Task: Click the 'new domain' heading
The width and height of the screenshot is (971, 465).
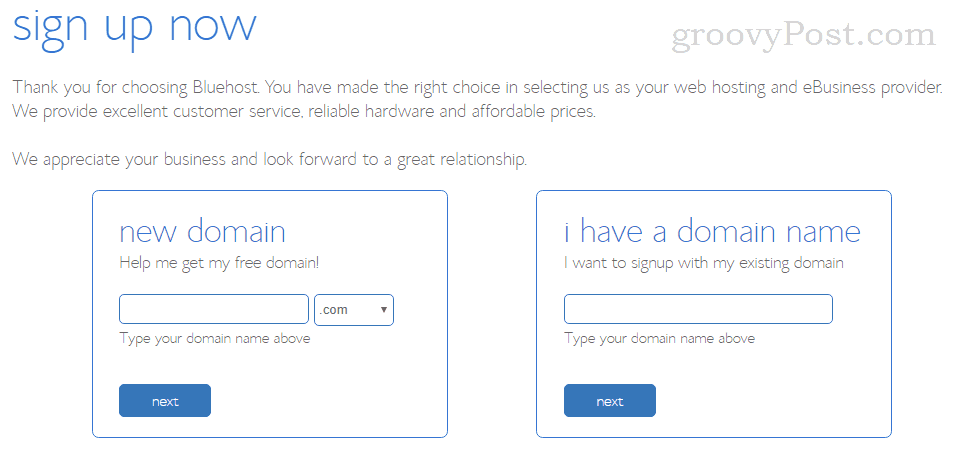Action: pos(202,232)
